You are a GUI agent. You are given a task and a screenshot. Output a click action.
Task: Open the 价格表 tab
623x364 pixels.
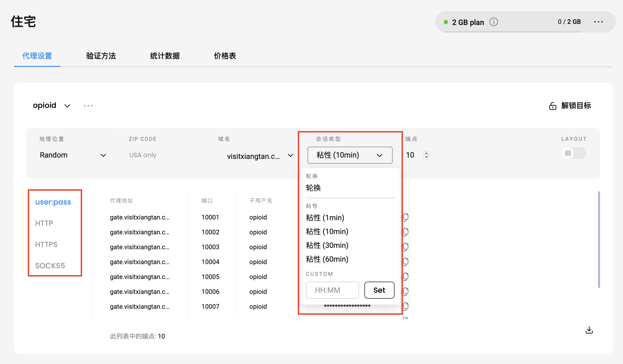click(225, 56)
